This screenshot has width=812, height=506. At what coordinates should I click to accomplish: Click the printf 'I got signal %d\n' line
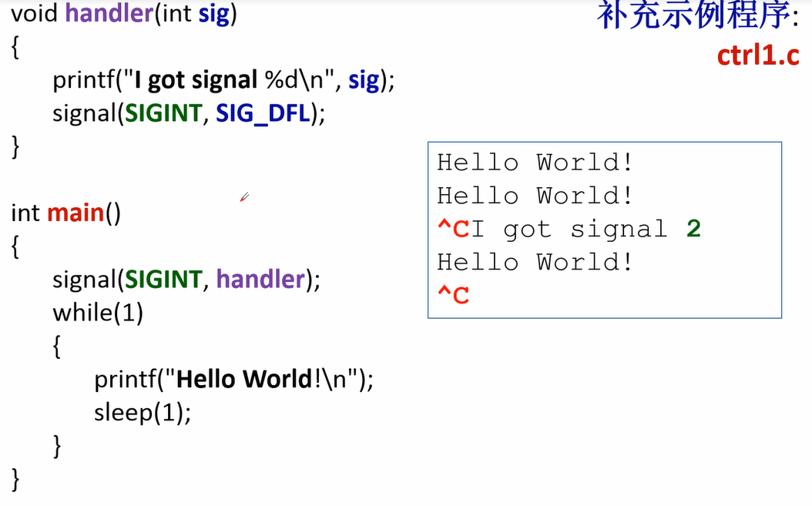coord(223,80)
